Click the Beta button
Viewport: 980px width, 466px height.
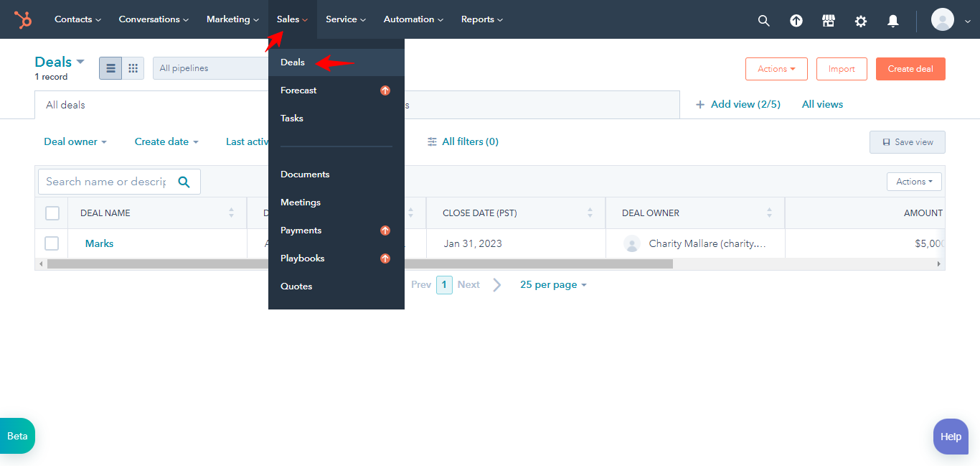pyautogui.click(x=17, y=436)
